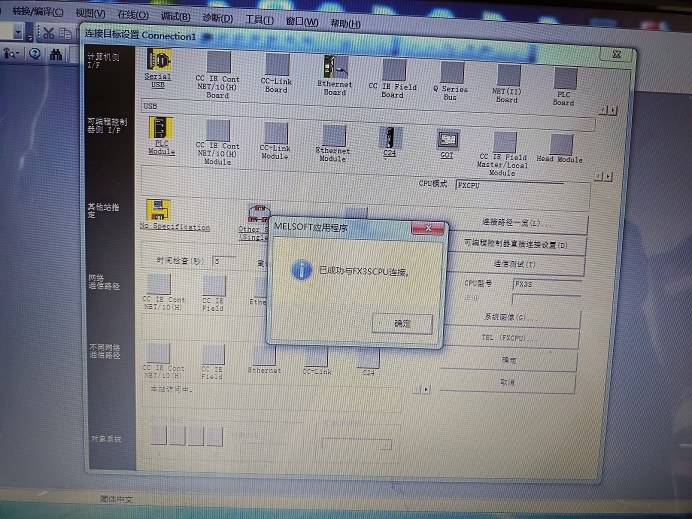Click the 时间检查(秒) input field

click(224, 261)
